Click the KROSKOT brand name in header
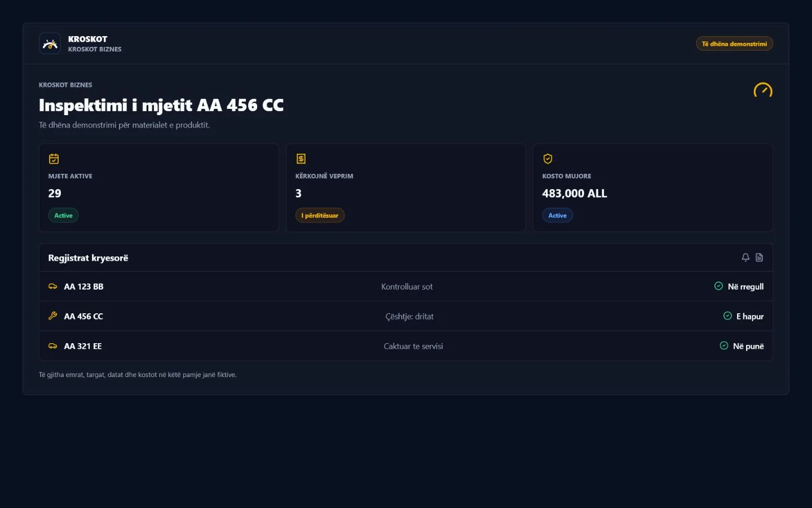812x508 pixels. [x=87, y=39]
